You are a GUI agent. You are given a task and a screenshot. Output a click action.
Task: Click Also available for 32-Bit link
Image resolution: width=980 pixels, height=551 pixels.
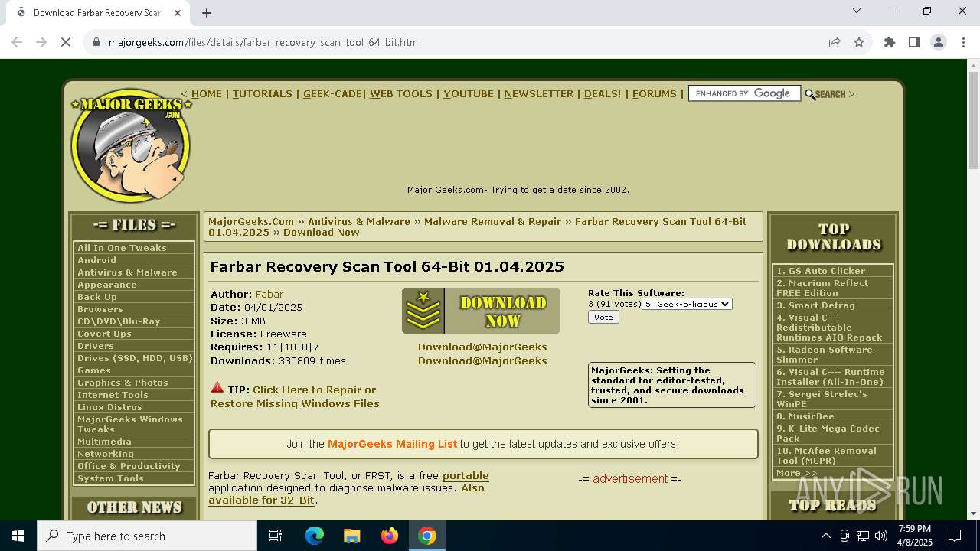pyautogui.click(x=346, y=494)
